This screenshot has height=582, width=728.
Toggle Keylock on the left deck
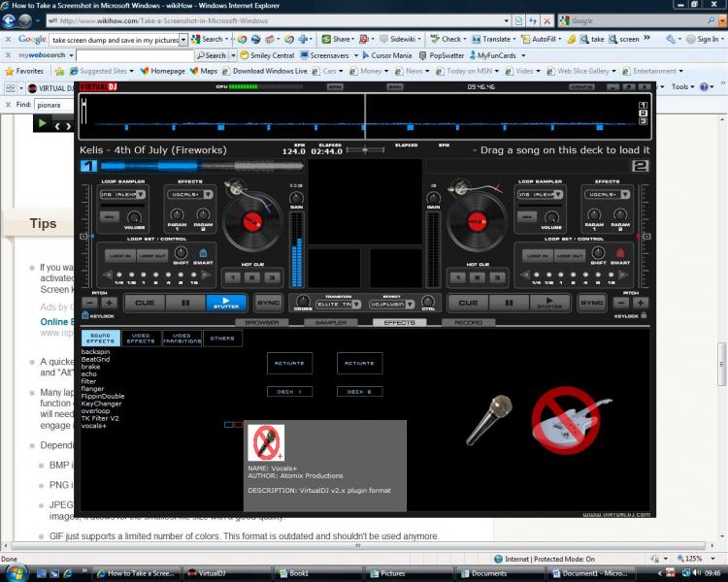pyautogui.click(x=84, y=315)
